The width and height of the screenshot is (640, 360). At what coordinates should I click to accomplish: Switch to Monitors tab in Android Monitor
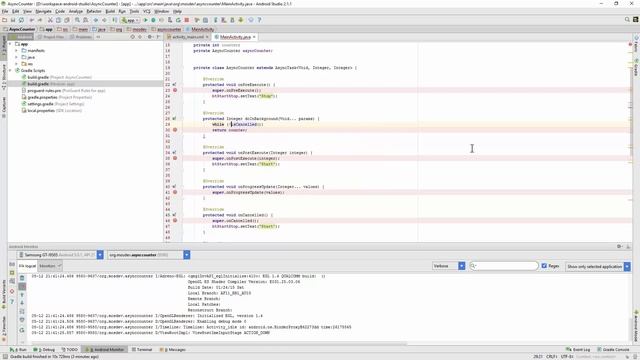(50, 266)
